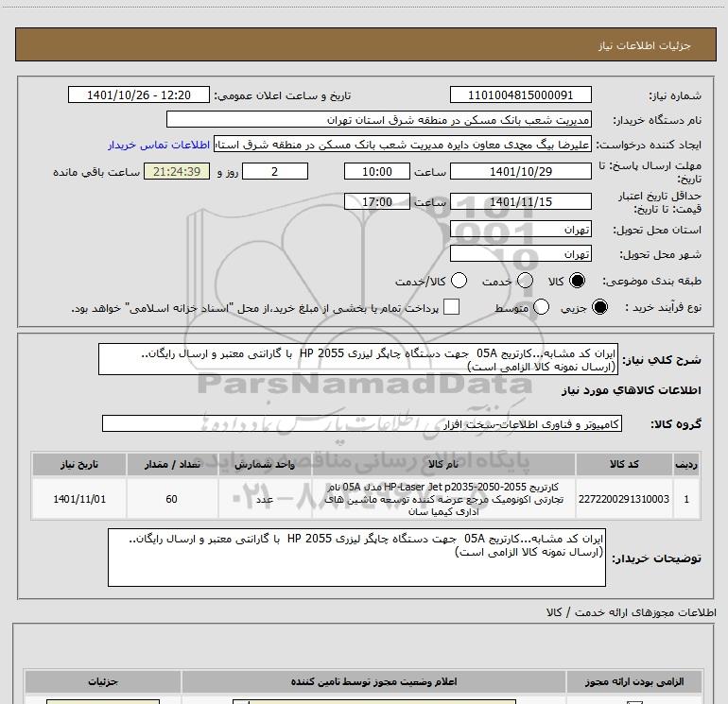
Task: Click goods group field سخت افزار
Action: [x=362, y=423]
